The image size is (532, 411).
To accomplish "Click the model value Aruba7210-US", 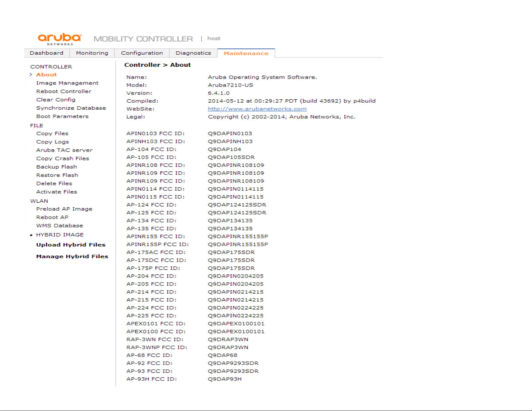I will tap(230, 85).
